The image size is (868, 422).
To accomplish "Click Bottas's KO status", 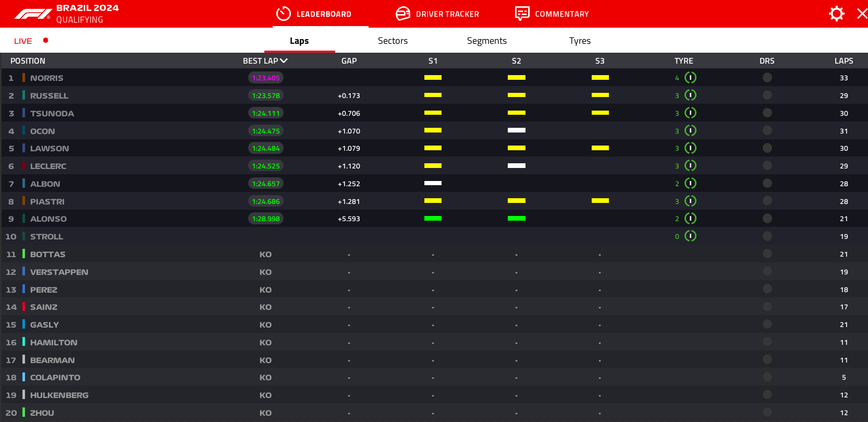I will [x=265, y=254].
